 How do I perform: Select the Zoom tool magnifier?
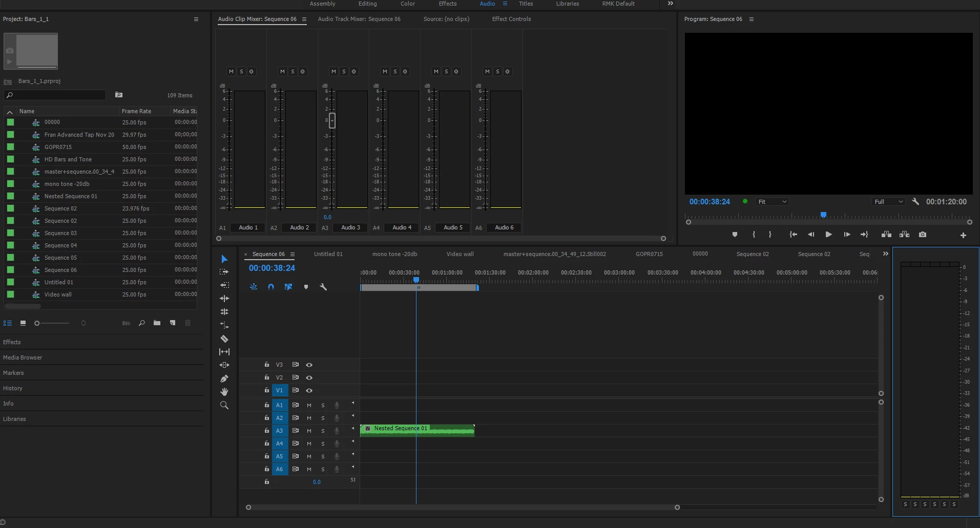pos(224,405)
